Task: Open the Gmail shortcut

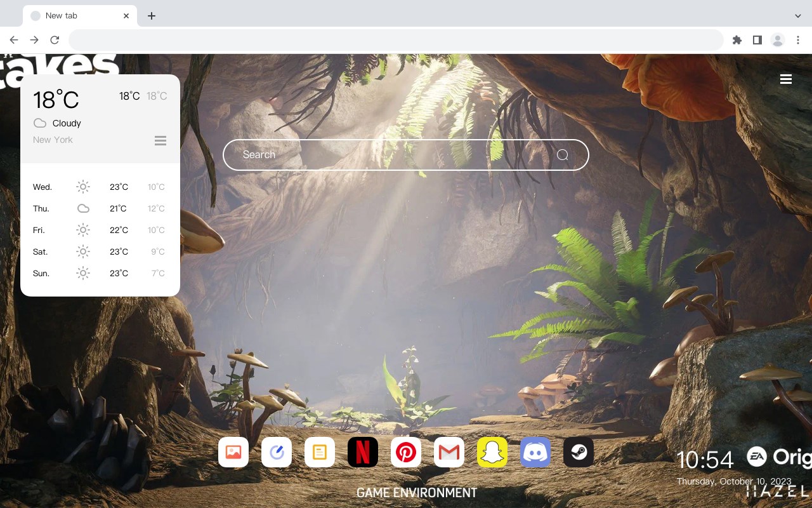Action: pos(449,452)
